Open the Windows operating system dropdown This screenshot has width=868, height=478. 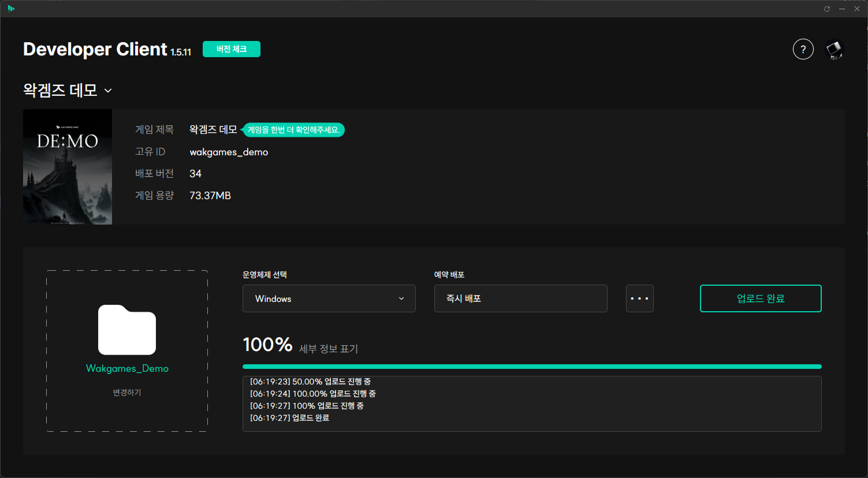tap(329, 298)
